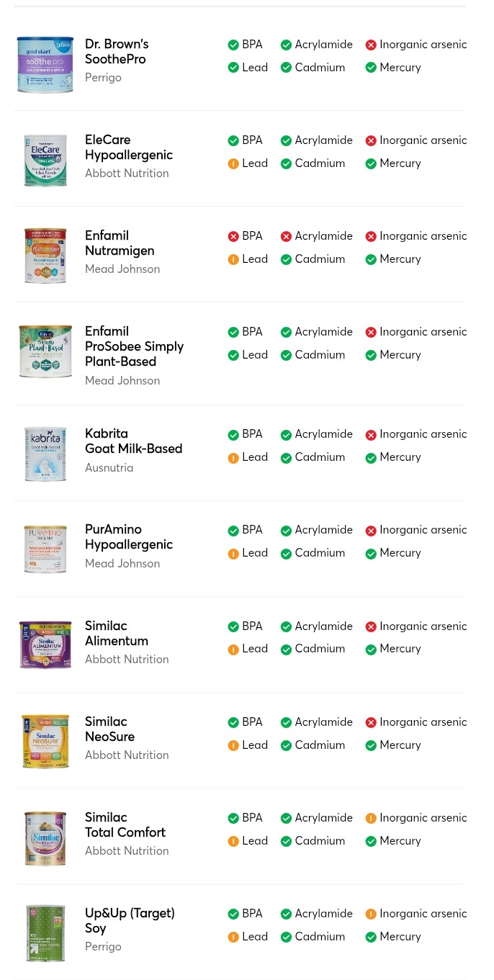Click the Ausnutria manufacturer label
The width and height of the screenshot is (494, 980).
tap(109, 468)
